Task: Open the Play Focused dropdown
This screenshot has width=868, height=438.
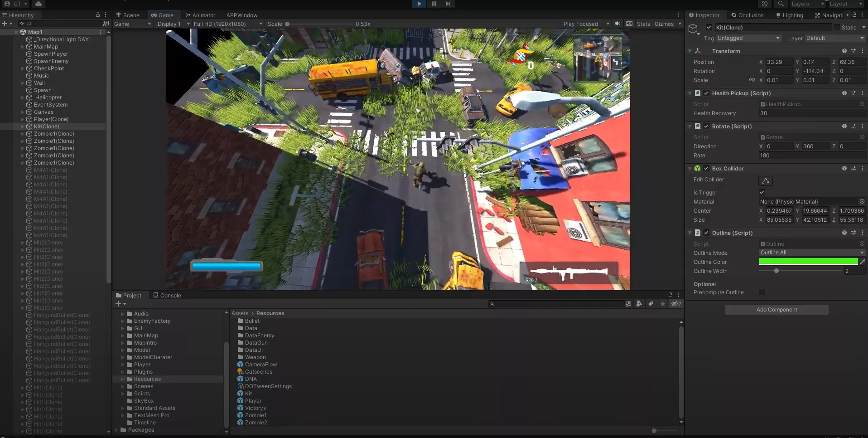Action: click(586, 24)
